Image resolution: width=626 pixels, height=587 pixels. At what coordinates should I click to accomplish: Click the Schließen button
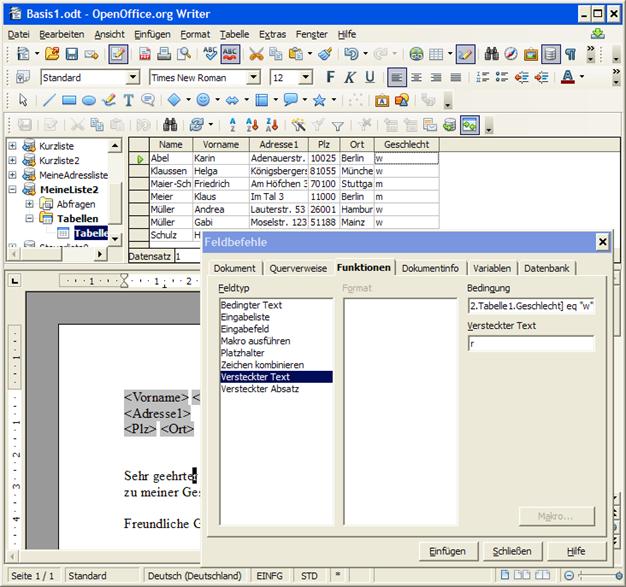pos(512,551)
